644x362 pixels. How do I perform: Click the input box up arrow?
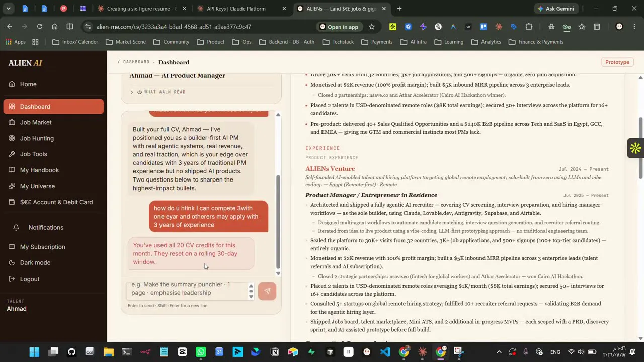click(251, 287)
